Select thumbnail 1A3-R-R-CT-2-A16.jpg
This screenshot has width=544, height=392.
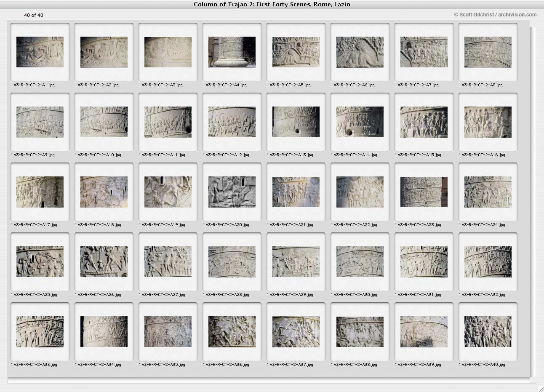point(488,122)
